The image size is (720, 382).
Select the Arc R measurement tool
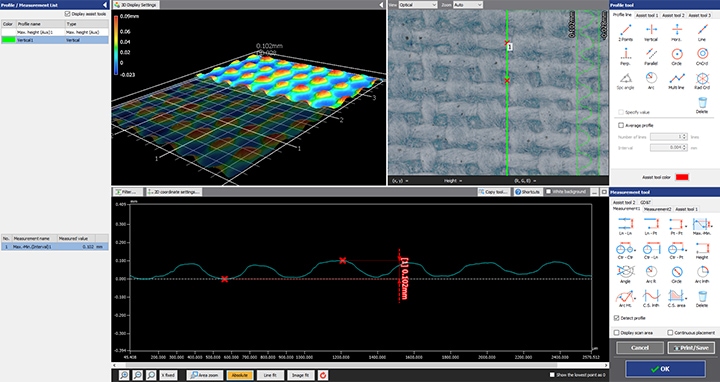[x=651, y=275]
